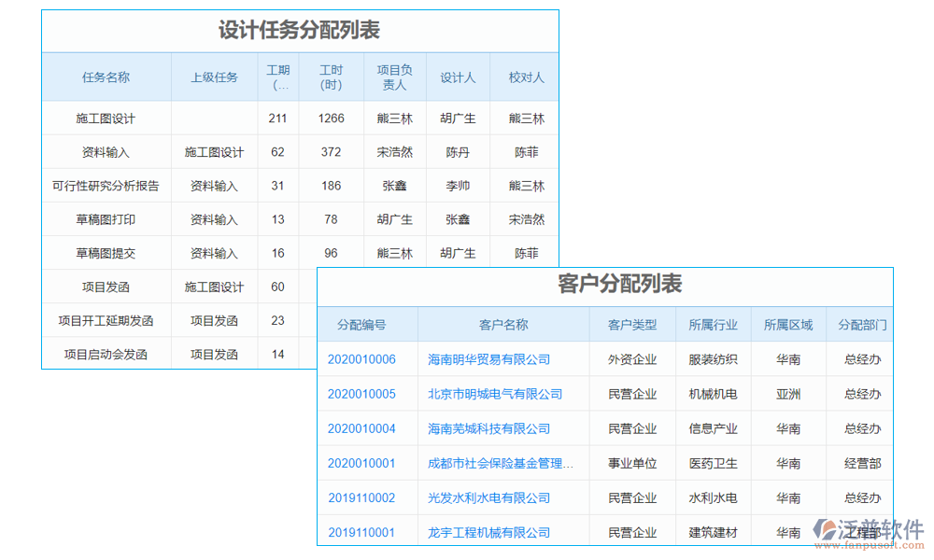This screenshot has width=934, height=560.
Task: Sort by the 设计人 column header
Action: pos(458,77)
